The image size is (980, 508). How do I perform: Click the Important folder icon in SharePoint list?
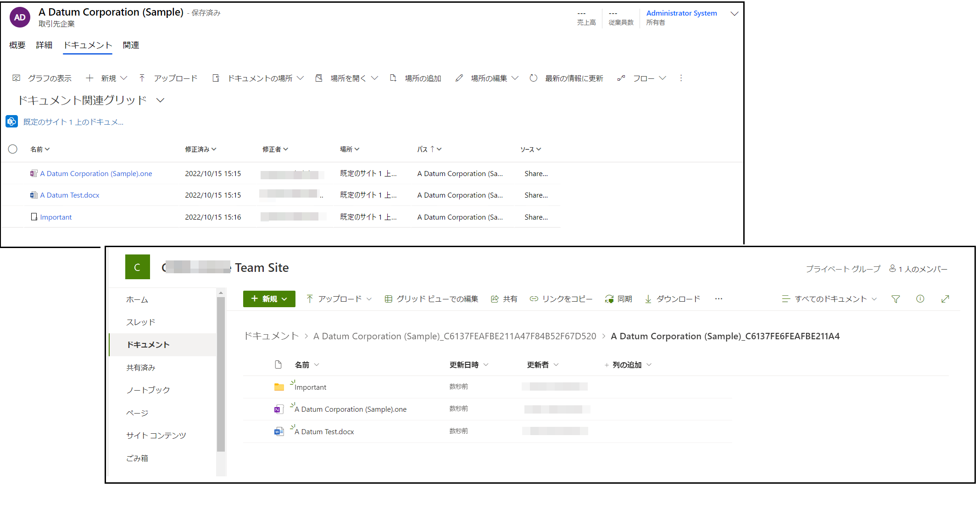coord(279,387)
